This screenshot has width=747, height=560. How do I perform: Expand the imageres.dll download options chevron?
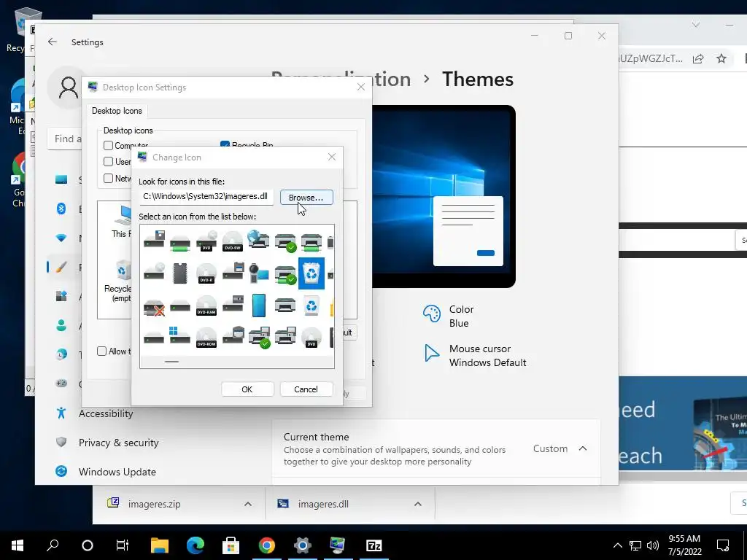(x=418, y=504)
